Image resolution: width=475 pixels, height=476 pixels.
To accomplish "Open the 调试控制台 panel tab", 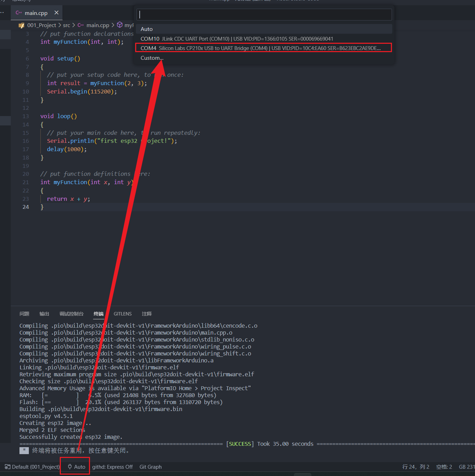I will click(72, 314).
